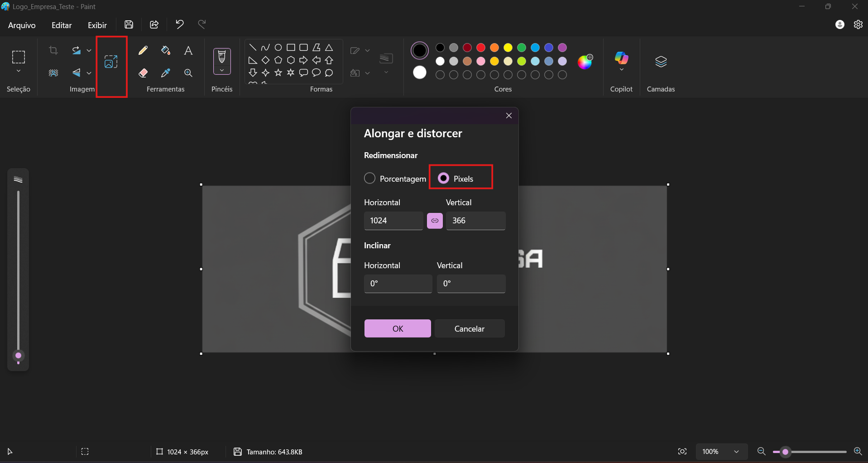Choose the diagonal line shape
This screenshot has height=463, width=868.
click(x=253, y=47)
